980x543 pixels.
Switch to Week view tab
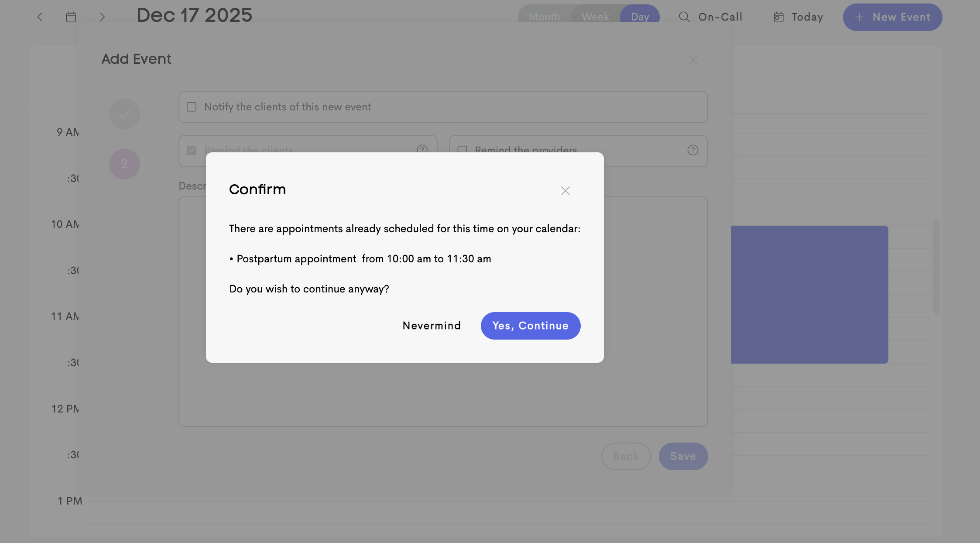pos(595,17)
